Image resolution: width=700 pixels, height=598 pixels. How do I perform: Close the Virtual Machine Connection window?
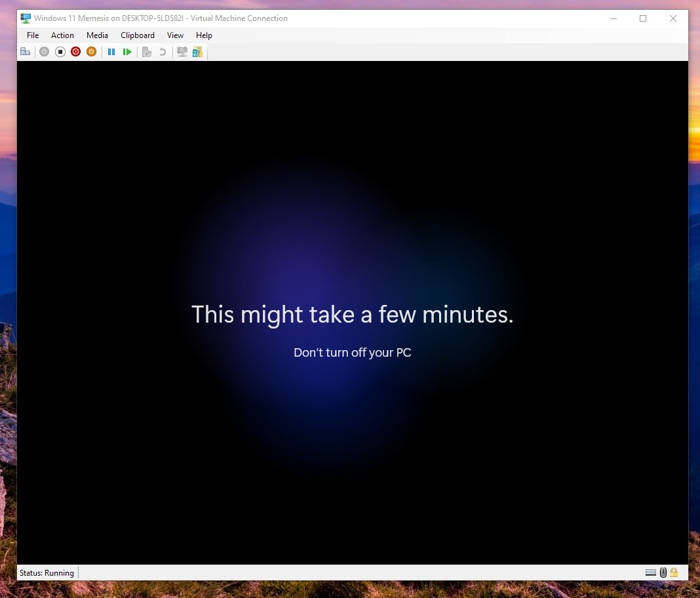672,18
